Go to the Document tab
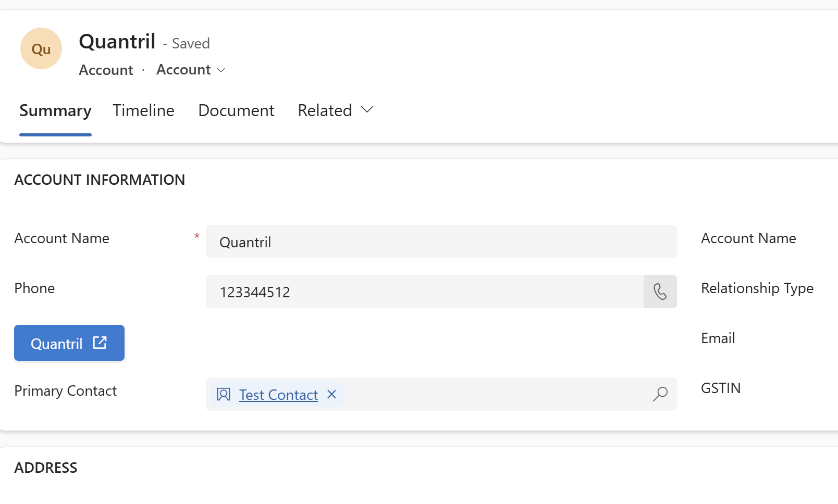838x504 pixels. click(236, 110)
